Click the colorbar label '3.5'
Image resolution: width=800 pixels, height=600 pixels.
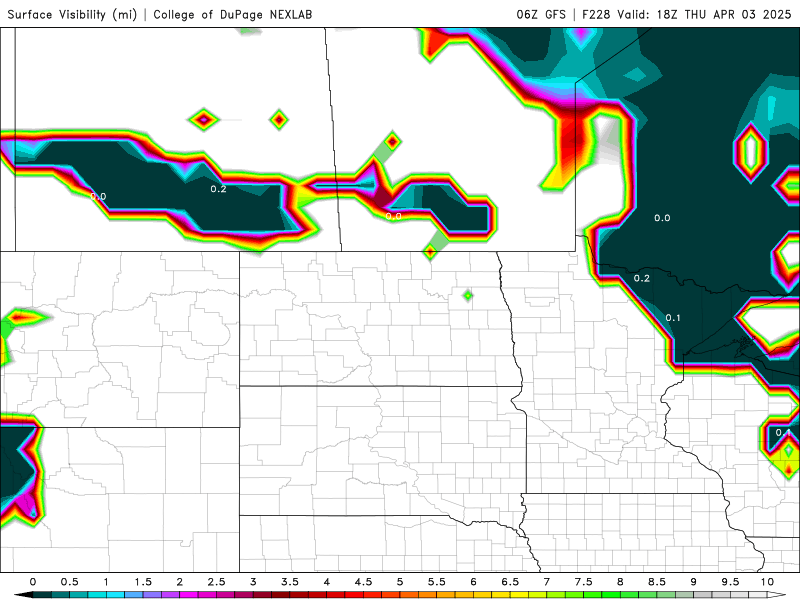(290, 582)
